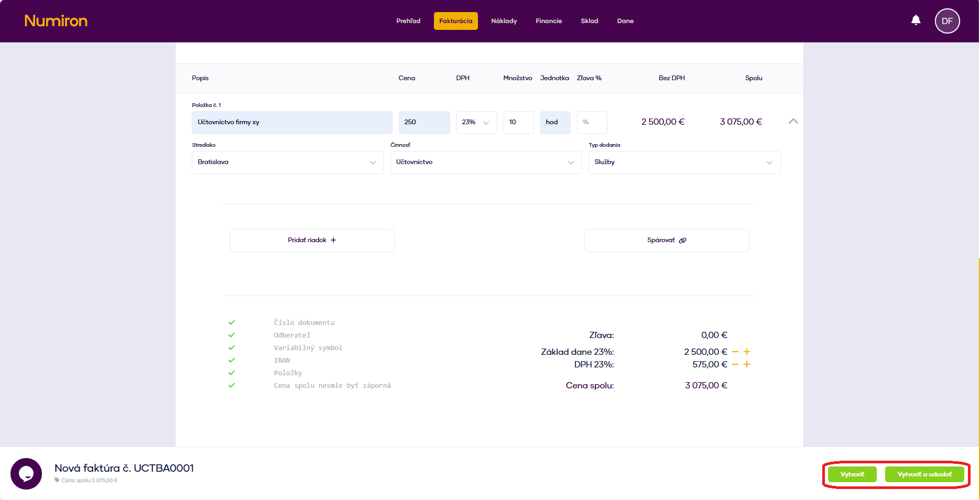This screenshot has height=500, width=980.
Task: Open the chat support bubble
Action: pos(26,474)
